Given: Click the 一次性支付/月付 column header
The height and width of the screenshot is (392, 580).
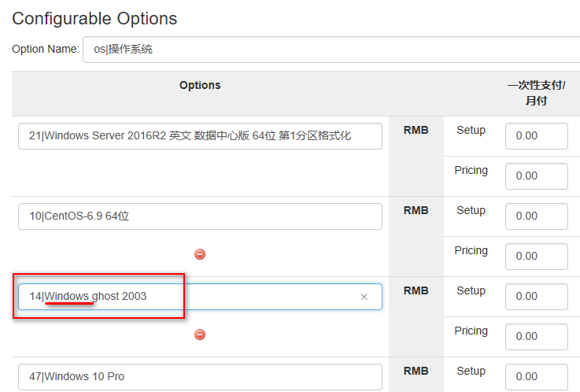Looking at the screenshot, I should point(537,93).
